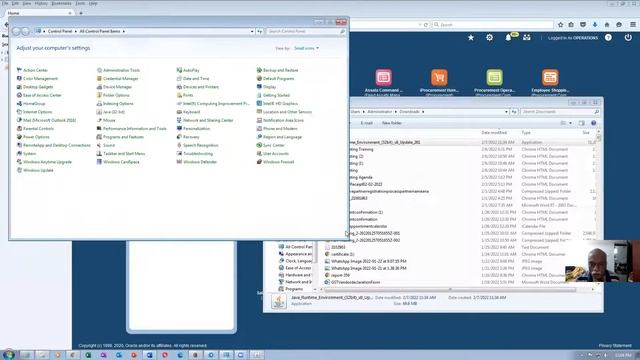Open the Firefox Bookmarks menu

point(61,3)
